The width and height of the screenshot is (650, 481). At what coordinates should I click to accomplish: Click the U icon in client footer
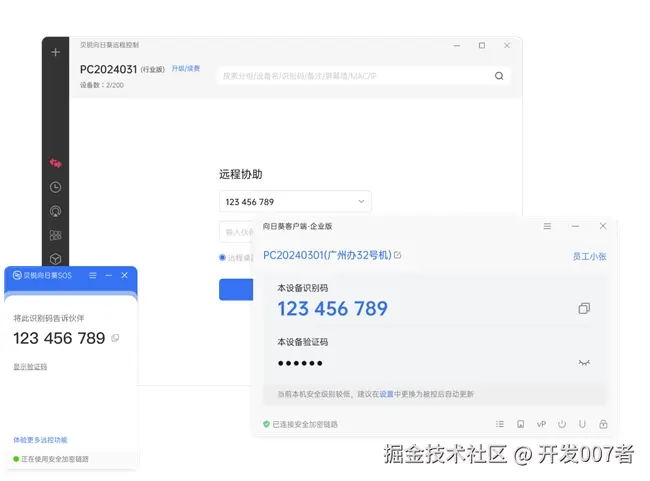pos(582,424)
